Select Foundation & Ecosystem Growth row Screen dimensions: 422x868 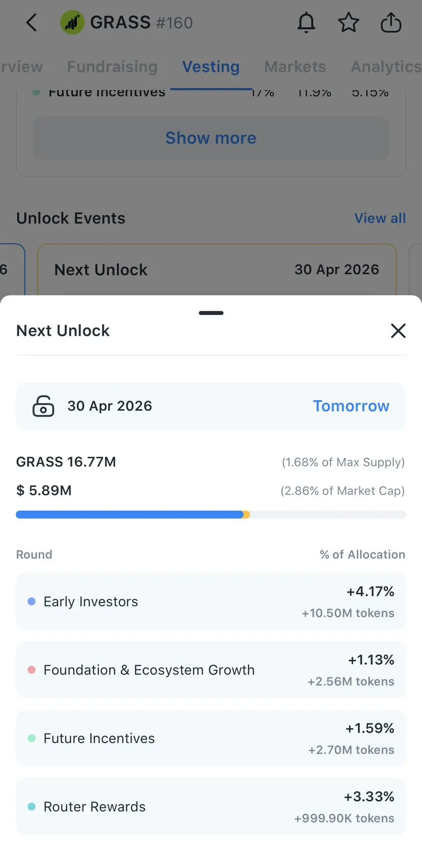[x=211, y=670]
